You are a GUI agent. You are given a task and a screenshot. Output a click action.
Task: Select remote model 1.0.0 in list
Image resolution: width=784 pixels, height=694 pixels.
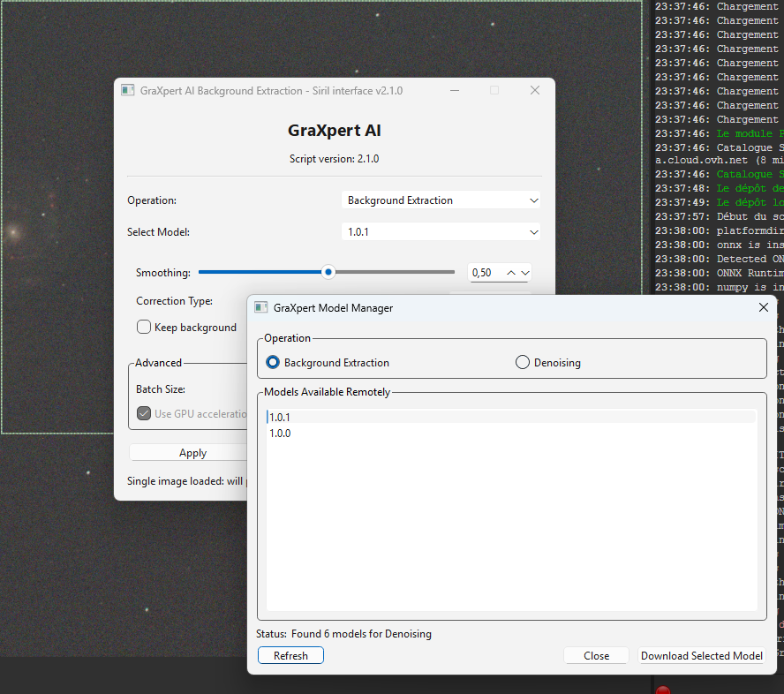511,433
